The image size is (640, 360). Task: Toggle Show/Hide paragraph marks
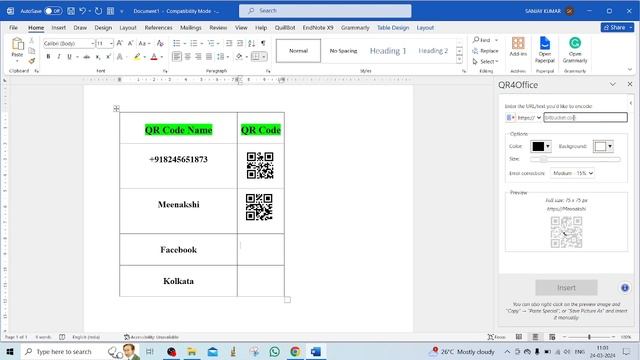[x=263, y=43]
